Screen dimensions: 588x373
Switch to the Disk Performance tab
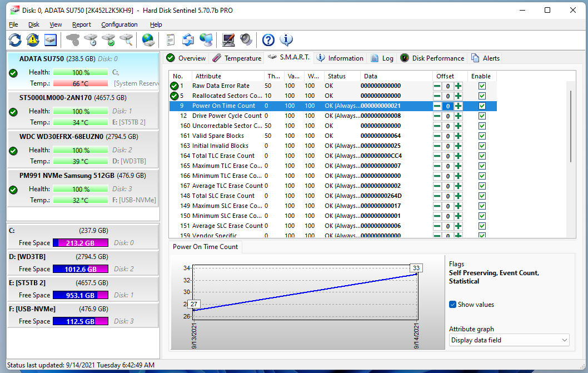click(x=432, y=58)
